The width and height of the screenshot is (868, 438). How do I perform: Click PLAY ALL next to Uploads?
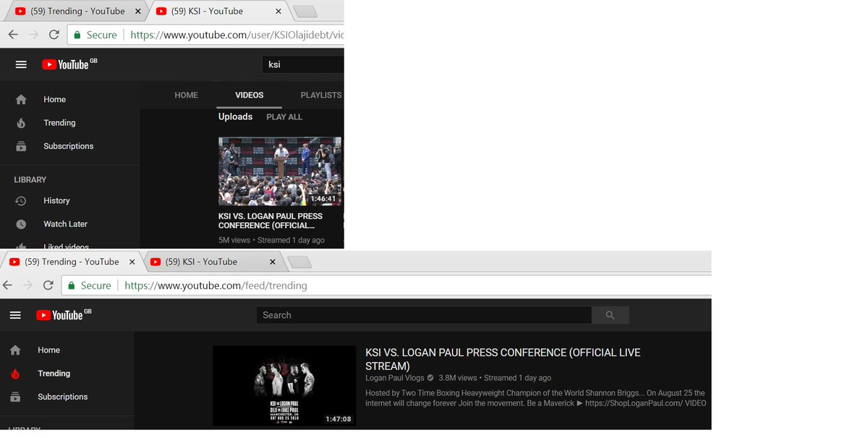click(x=284, y=117)
